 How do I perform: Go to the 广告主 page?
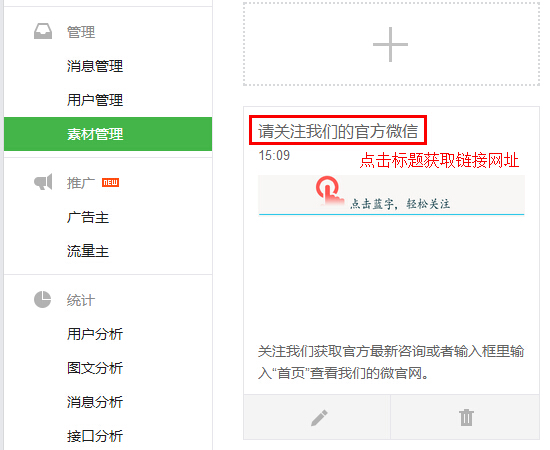click(88, 217)
